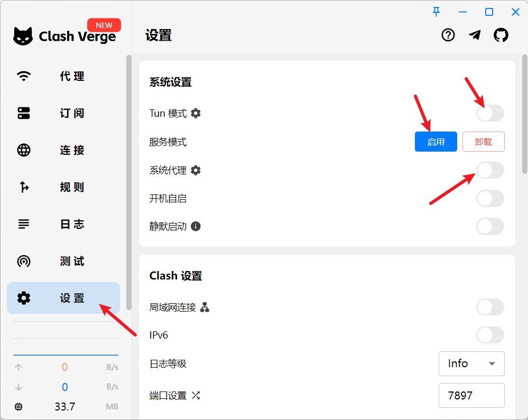The height and width of the screenshot is (420, 528).
Task: Pin the window with the pin icon
Action: click(436, 12)
